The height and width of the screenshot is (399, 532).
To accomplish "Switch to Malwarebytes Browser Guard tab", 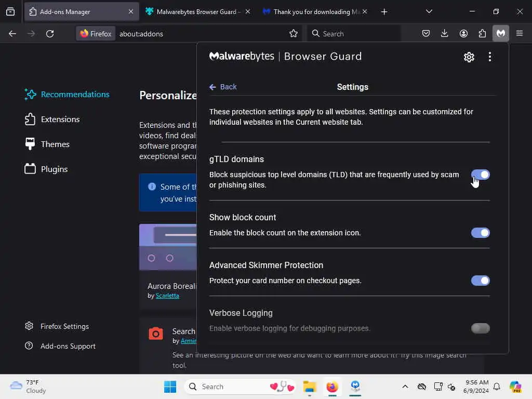I will pos(198,12).
